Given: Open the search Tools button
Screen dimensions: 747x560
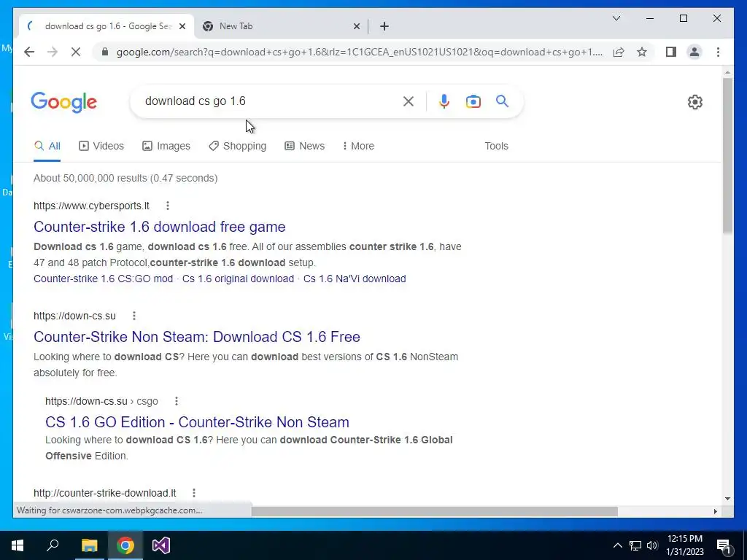Looking at the screenshot, I should [x=496, y=146].
